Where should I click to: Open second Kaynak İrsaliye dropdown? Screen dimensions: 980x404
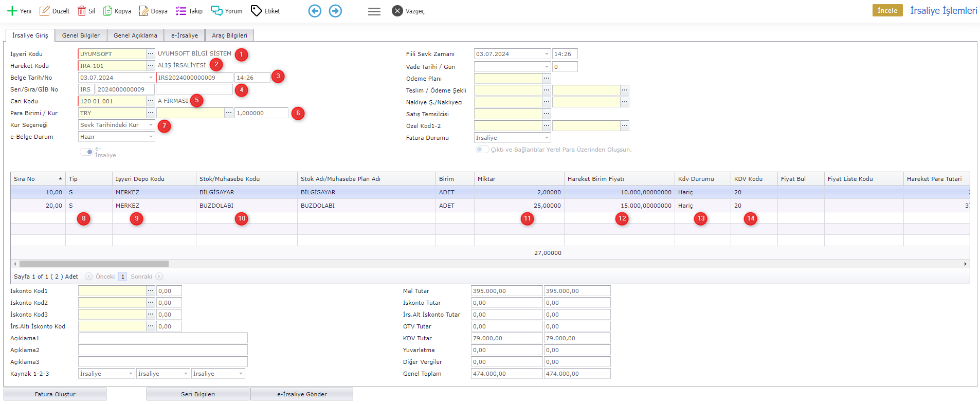tap(186, 374)
